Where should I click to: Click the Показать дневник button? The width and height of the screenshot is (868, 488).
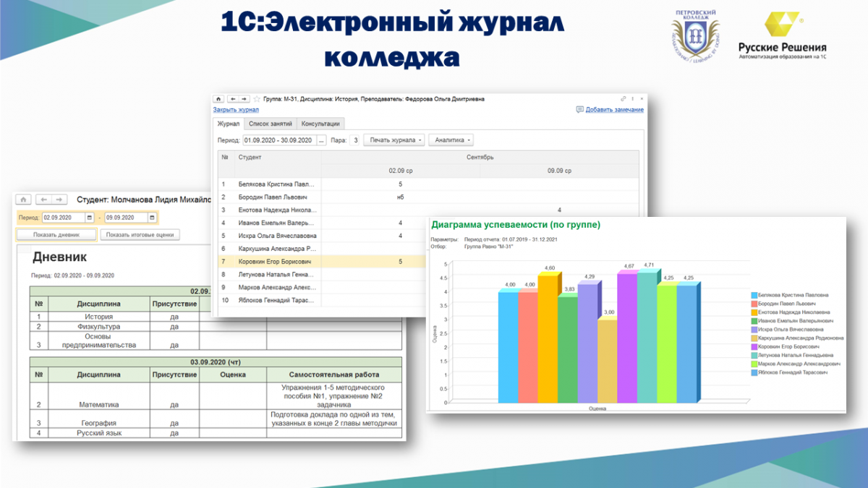[56, 234]
